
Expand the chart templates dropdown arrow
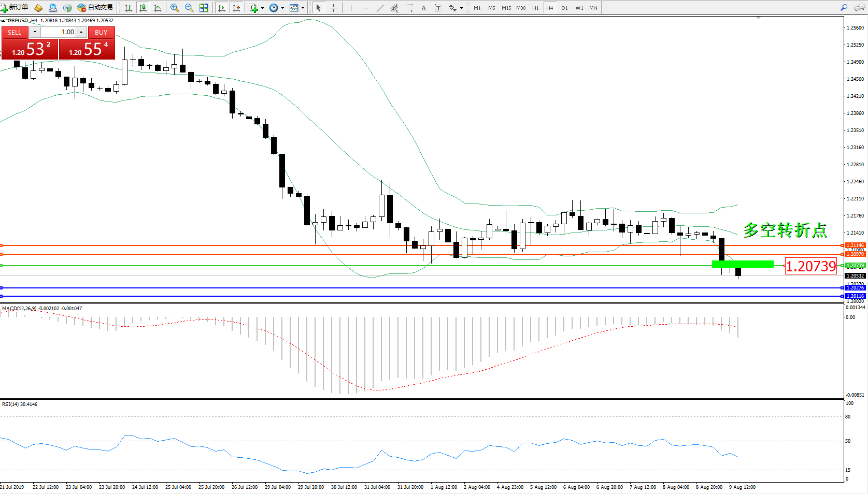pos(303,8)
